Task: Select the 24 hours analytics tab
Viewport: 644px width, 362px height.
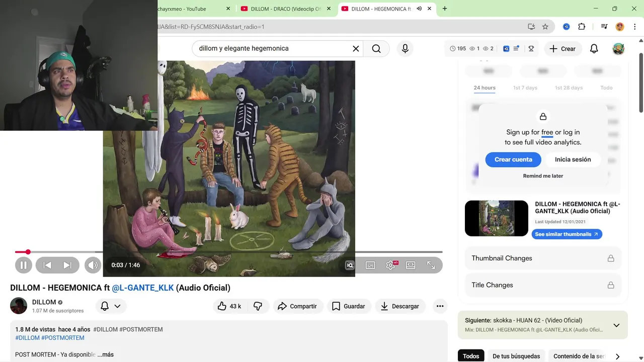Action: (x=485, y=88)
